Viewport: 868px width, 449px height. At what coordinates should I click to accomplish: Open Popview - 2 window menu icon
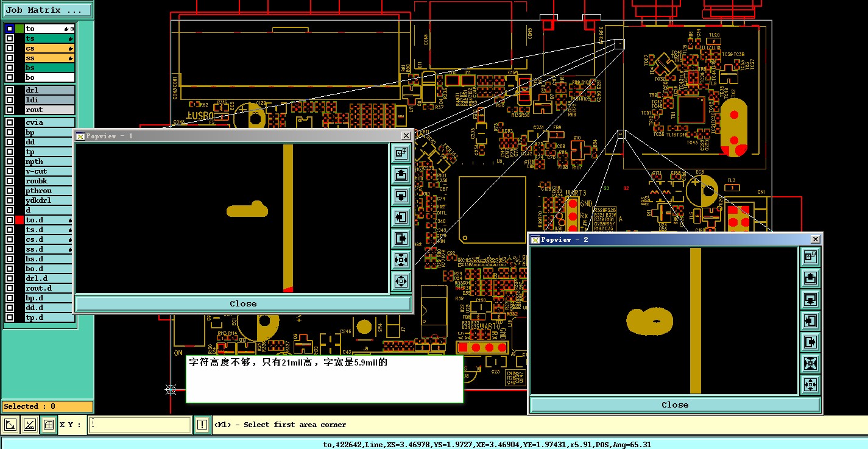[x=535, y=239]
